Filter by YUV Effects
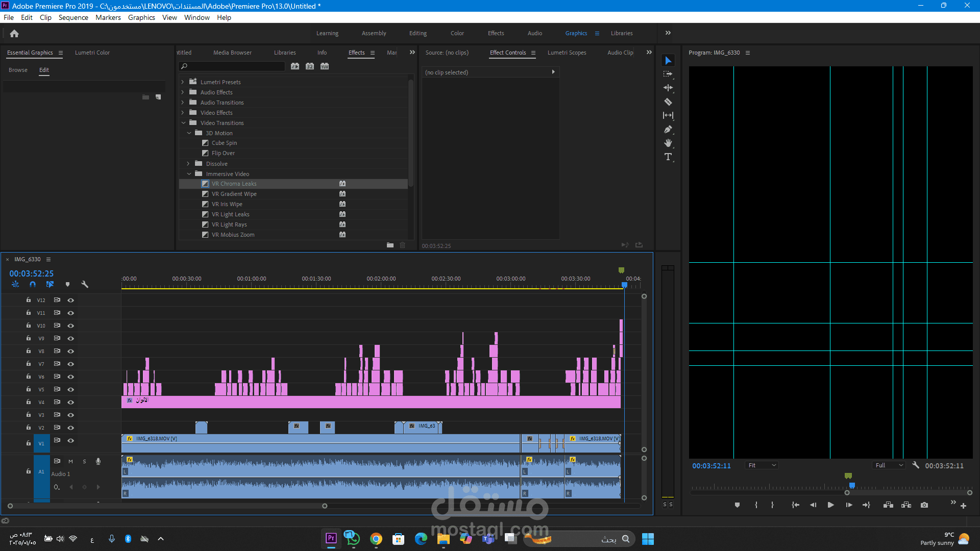The image size is (980, 551). [325, 66]
